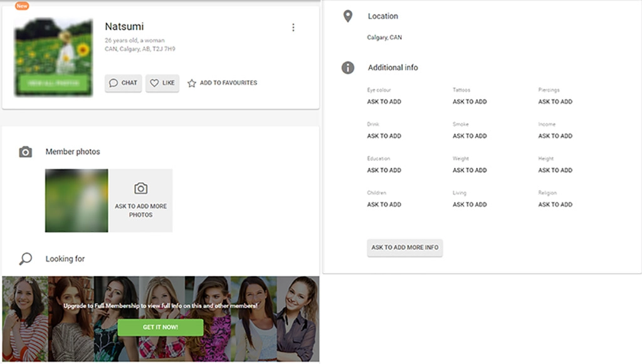Click the Member photos camera icon
This screenshot has height=364, width=642.
coord(26,152)
